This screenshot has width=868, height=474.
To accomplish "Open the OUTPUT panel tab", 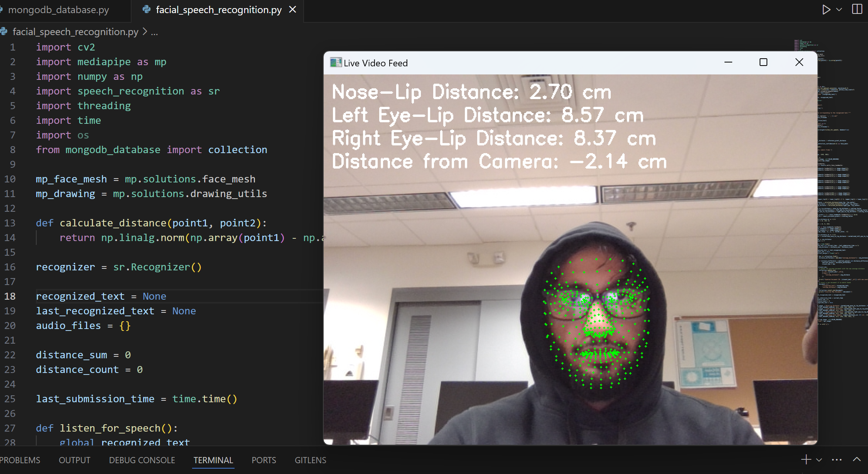I will [74, 460].
